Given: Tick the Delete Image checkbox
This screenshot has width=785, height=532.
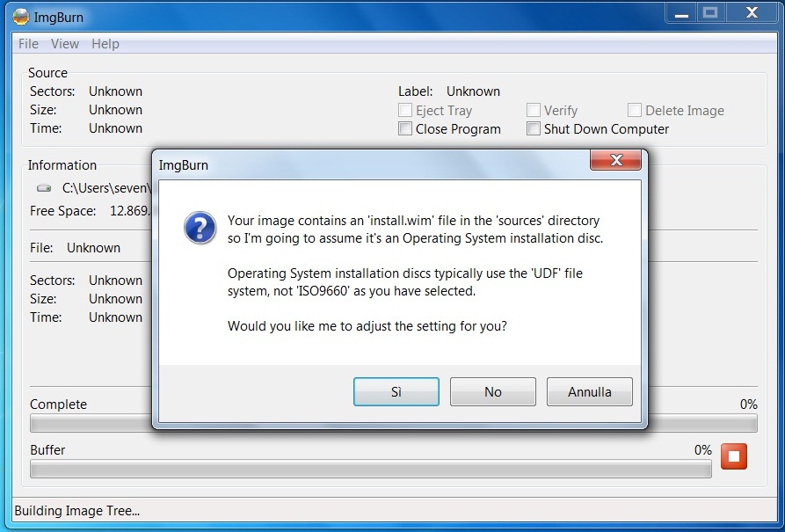Looking at the screenshot, I should click(x=635, y=110).
